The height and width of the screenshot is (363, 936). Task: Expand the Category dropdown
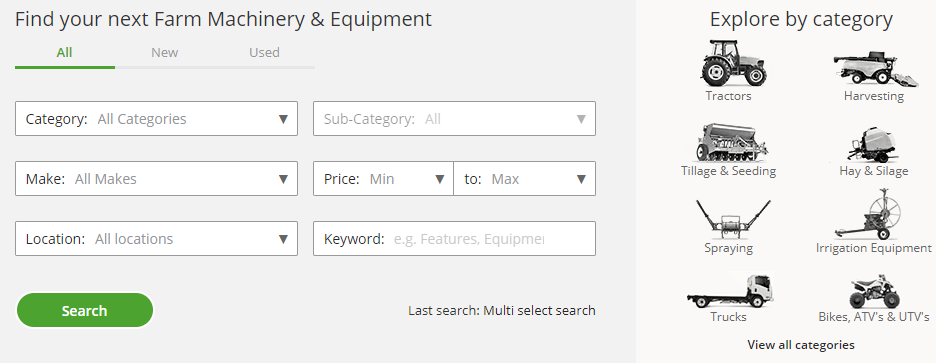[x=156, y=119]
